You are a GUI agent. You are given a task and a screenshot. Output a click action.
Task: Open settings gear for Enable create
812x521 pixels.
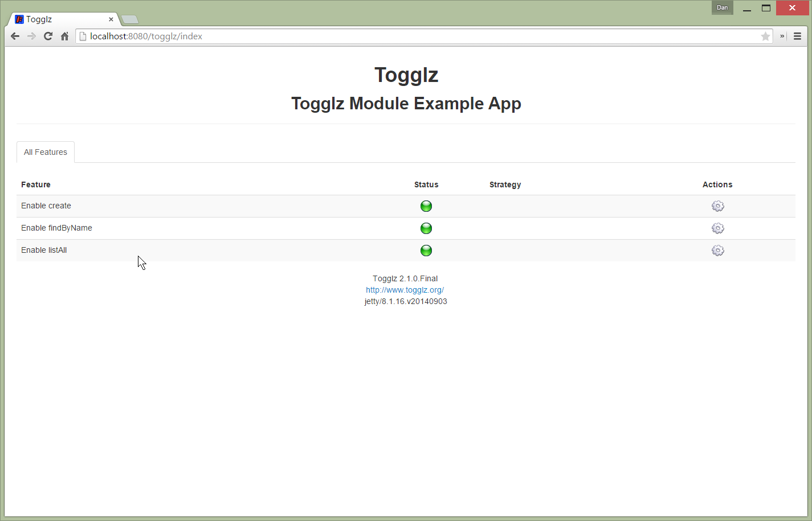click(717, 206)
